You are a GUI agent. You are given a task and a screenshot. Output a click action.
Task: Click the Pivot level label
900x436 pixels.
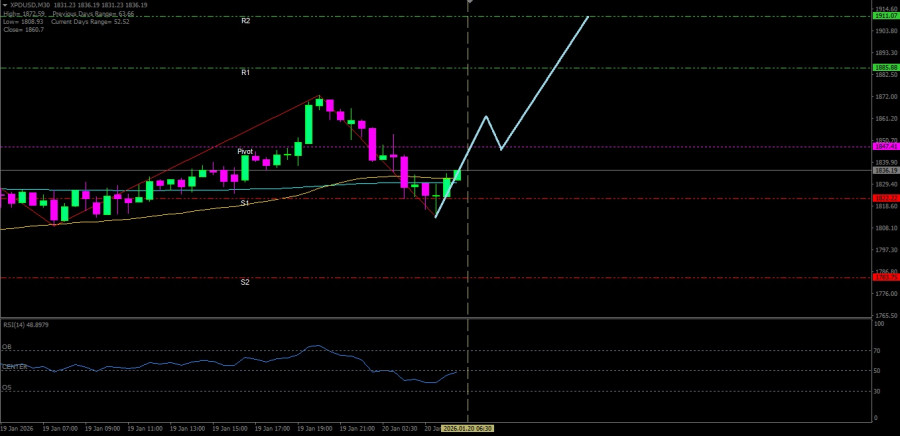click(245, 151)
